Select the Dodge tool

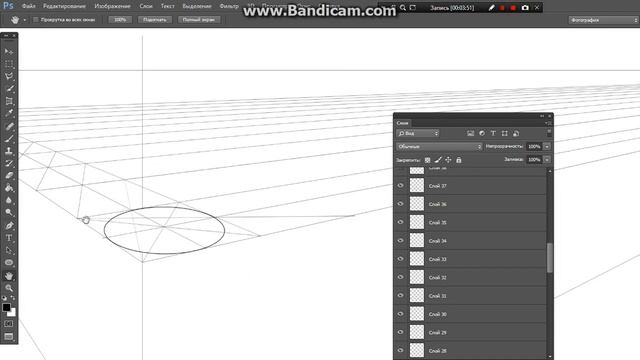(9, 213)
